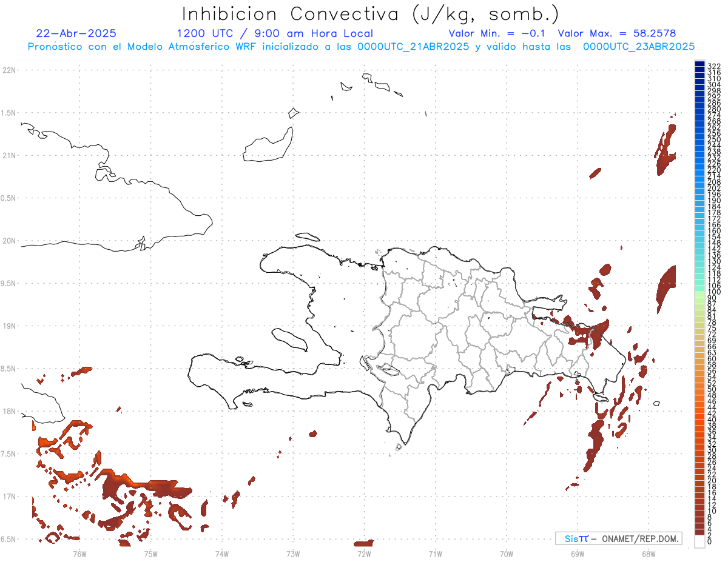Click the "0000UTC_23ABR2025" valid-until time

pos(639,47)
